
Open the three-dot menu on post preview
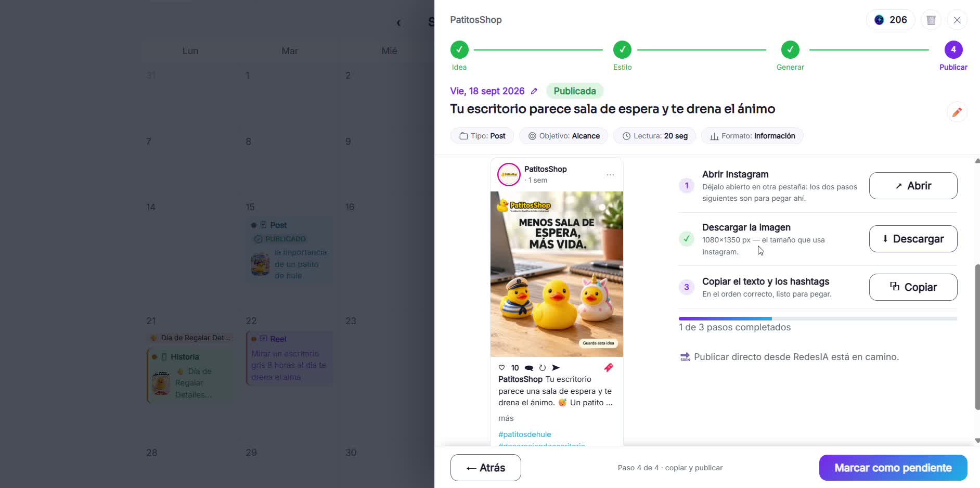click(610, 175)
